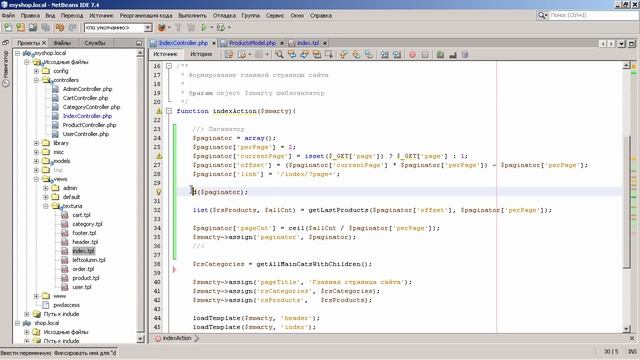The width and height of the screenshot is (640, 360).
Task: Collapse the views folder
Action: tap(36, 179)
